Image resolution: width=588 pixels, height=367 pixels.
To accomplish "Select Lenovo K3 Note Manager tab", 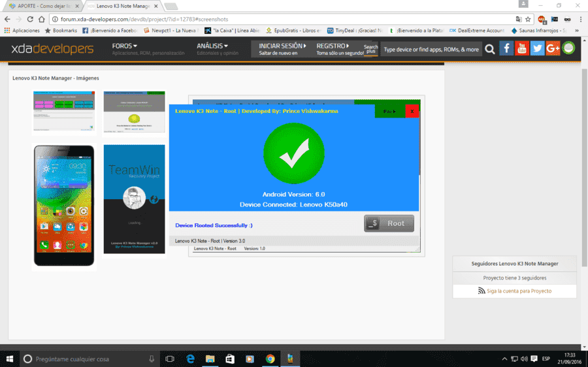I will pos(123,6).
